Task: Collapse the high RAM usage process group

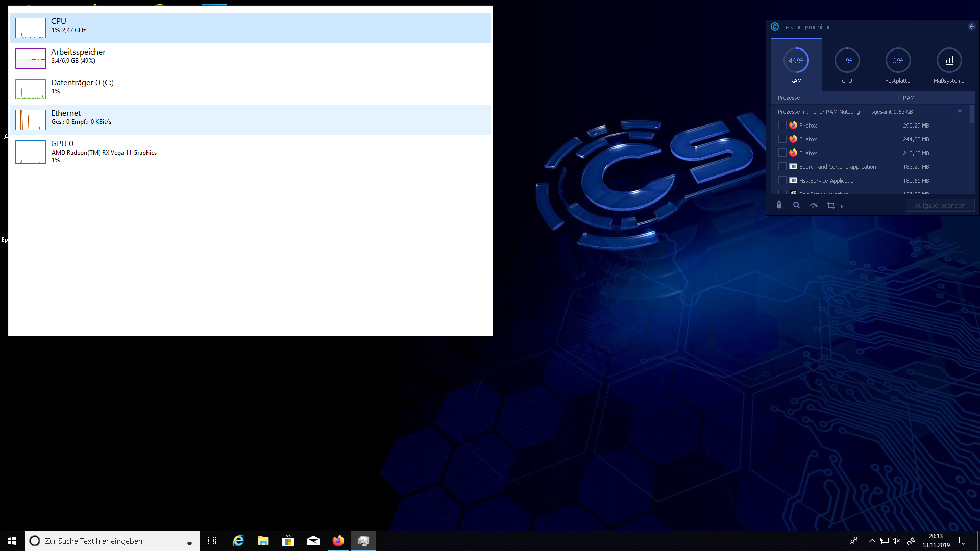Action: point(960,111)
